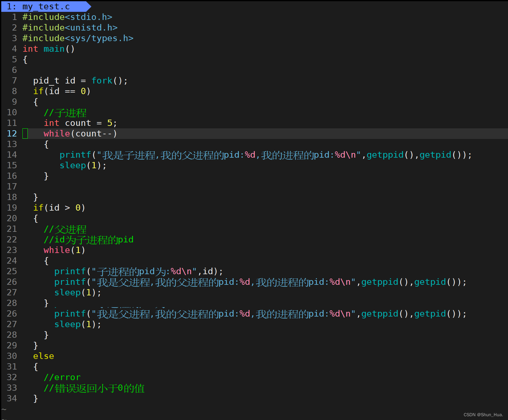Click the 子进程的pid为 printf line
The height and width of the screenshot is (420, 508).
tap(139, 271)
